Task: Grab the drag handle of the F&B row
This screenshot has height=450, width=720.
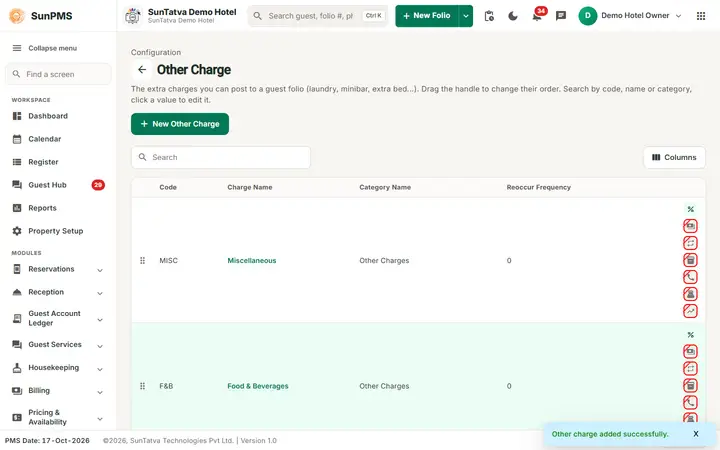Action: click(142, 386)
